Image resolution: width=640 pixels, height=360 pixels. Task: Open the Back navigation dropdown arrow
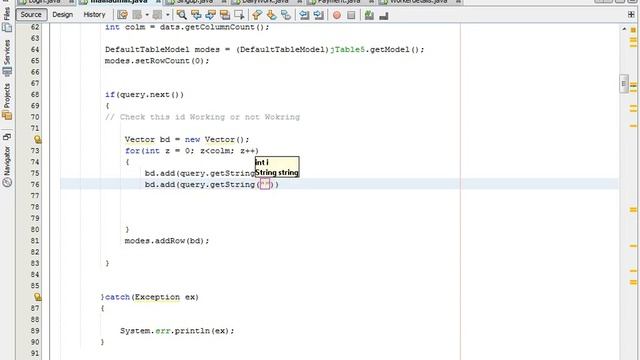[x=147, y=15]
